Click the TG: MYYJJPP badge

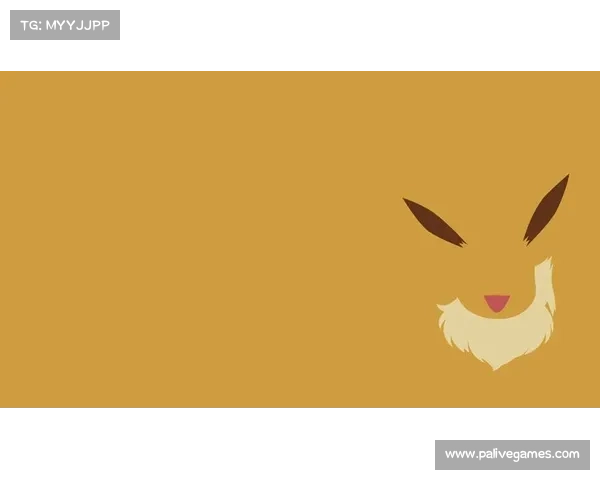coord(64,25)
